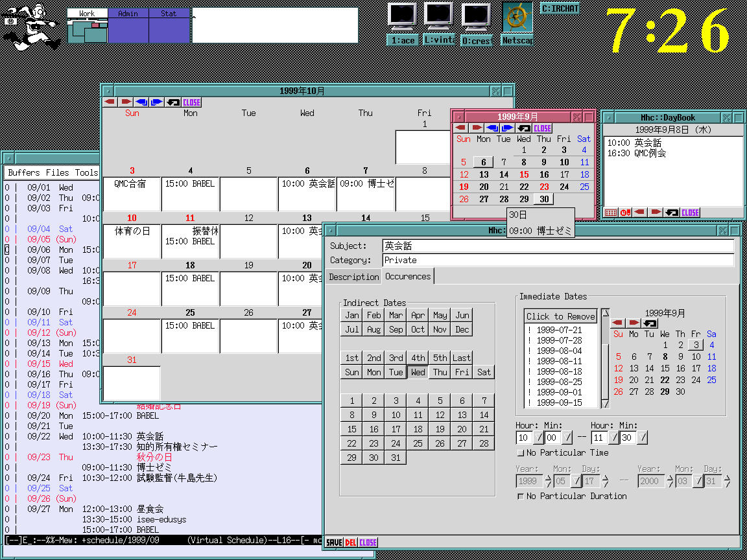Viewport: 747px width, 560px height.
Task: Select the Occurences tab
Action: click(408, 276)
